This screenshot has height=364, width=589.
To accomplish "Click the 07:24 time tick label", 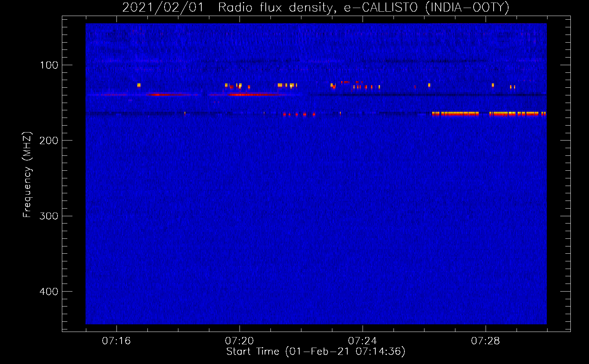I will point(362,341).
